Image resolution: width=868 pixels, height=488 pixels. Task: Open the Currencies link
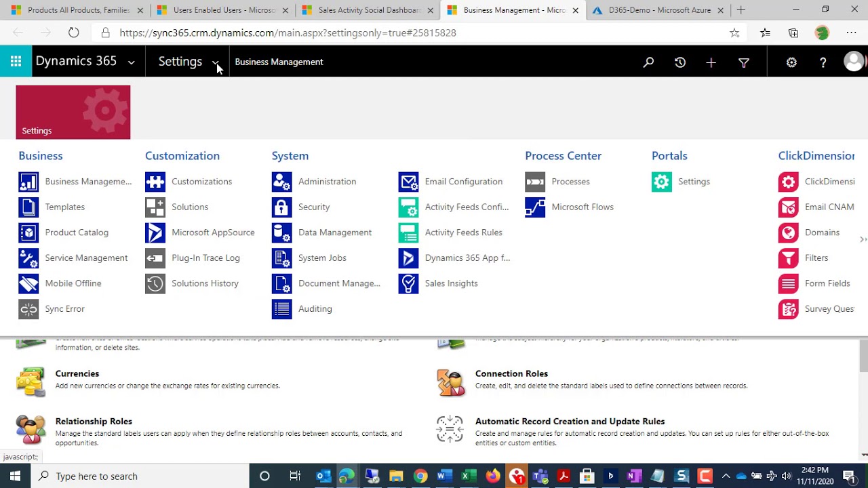pyautogui.click(x=77, y=373)
